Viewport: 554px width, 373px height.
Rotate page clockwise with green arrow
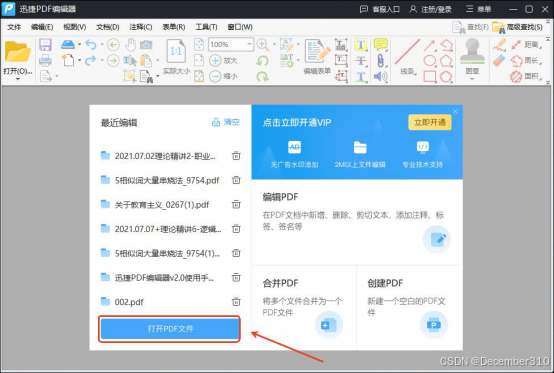point(263,76)
